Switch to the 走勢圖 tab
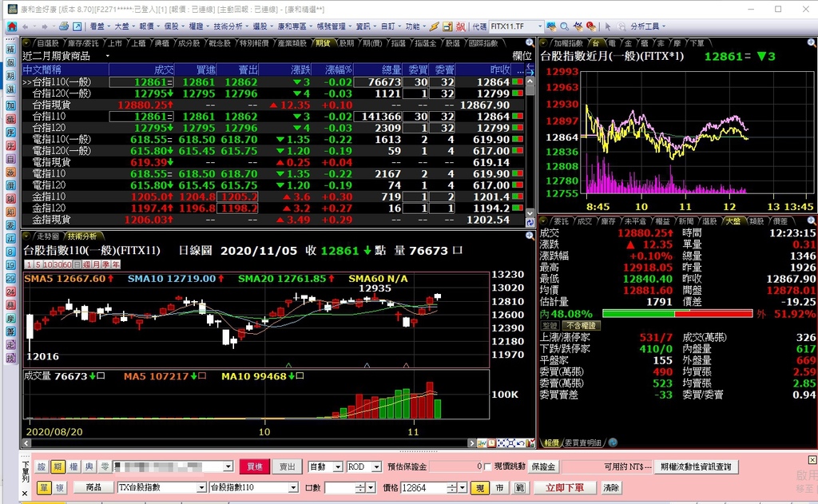The width and height of the screenshot is (818, 504). pos(48,236)
